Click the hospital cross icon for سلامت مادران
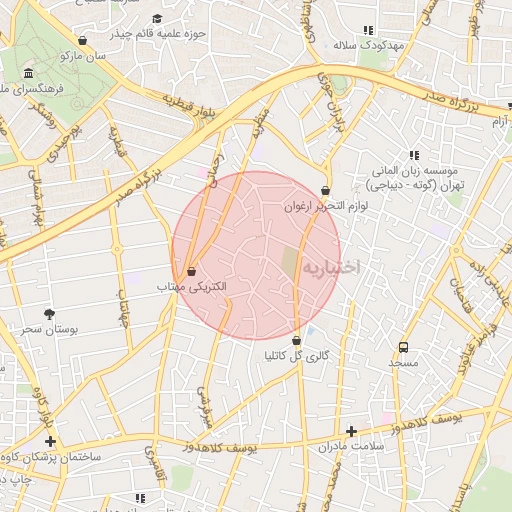The image size is (512, 512). tap(351, 431)
